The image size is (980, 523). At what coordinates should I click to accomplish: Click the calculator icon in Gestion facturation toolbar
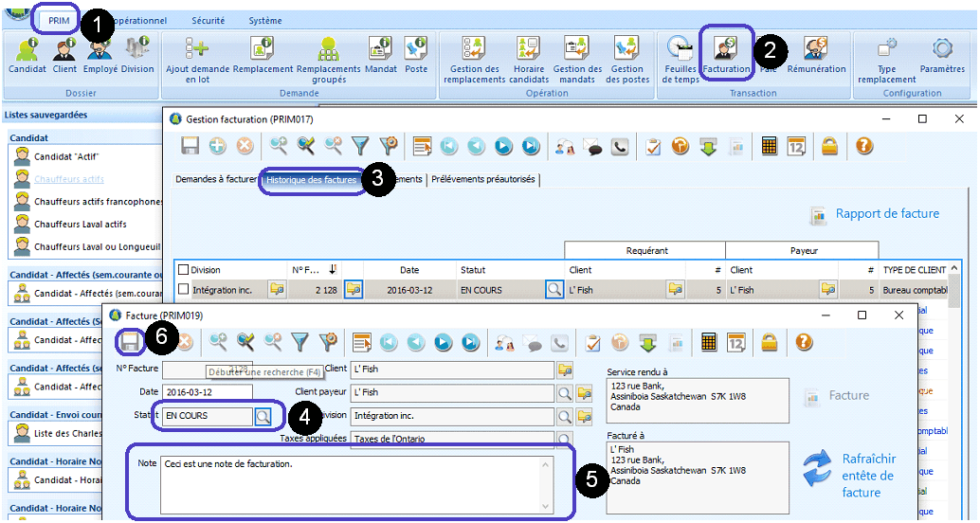click(770, 146)
